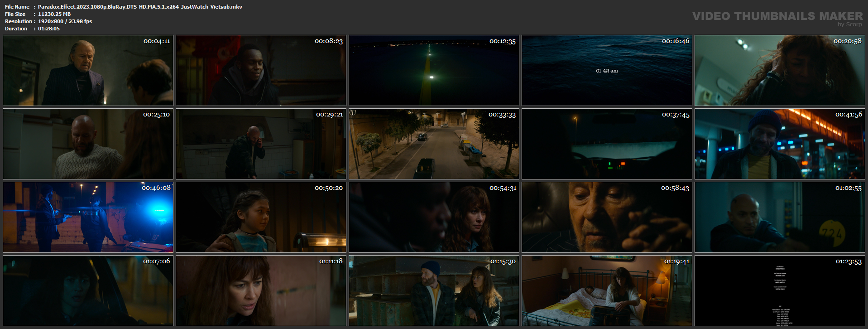868x329 pixels.
Task: Select the thumbnail at 00:50:20
Action: click(261, 217)
